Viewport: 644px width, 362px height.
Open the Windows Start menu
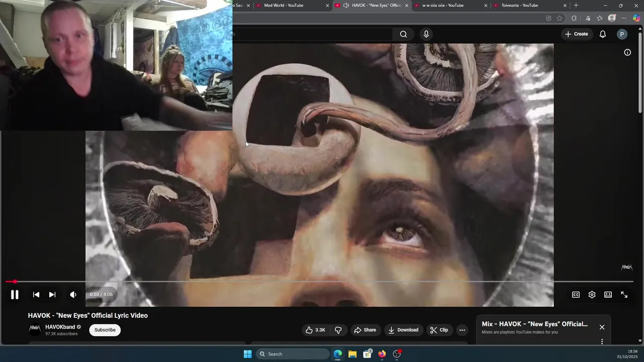[248, 354]
